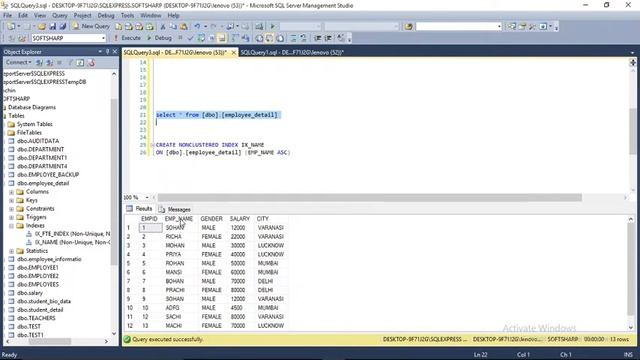640x360 pixels.
Task: Open the Tools menu
Action: (127, 16)
